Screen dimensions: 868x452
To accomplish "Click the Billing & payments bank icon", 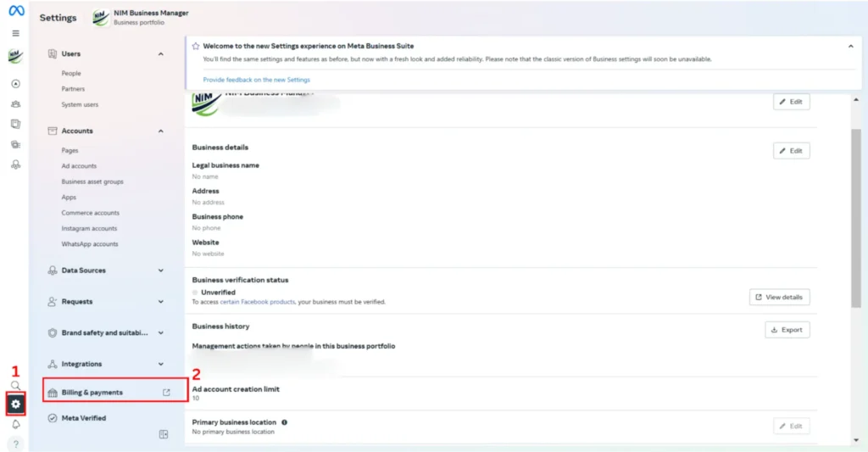I will point(53,393).
